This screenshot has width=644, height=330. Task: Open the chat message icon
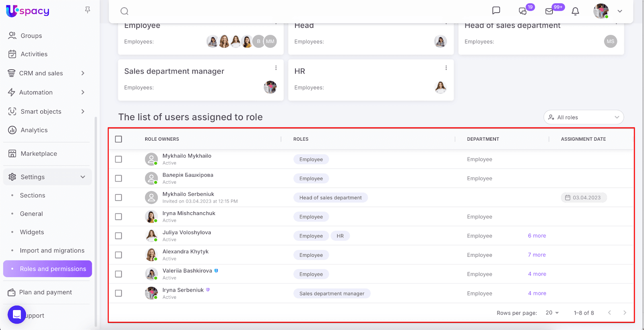496,11
